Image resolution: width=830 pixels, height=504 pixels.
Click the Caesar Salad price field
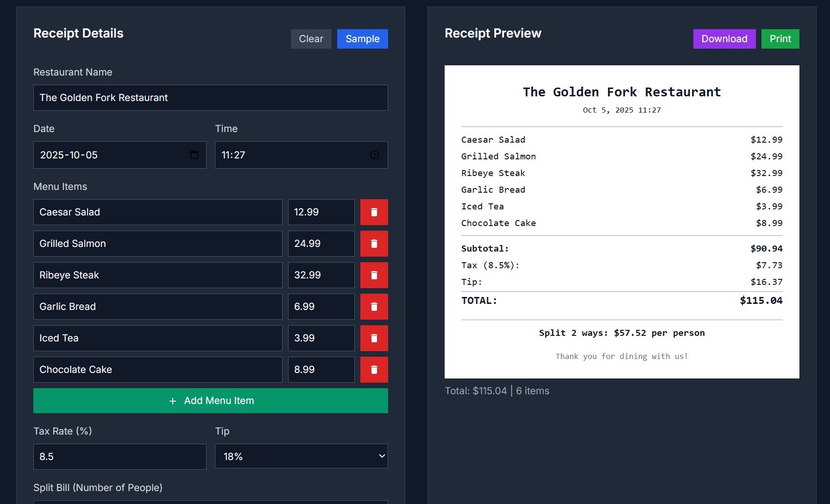(x=321, y=212)
